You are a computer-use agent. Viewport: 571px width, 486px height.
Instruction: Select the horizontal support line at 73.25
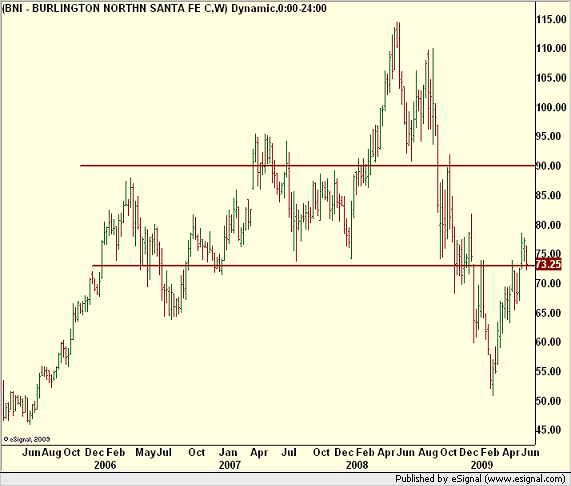click(x=314, y=265)
